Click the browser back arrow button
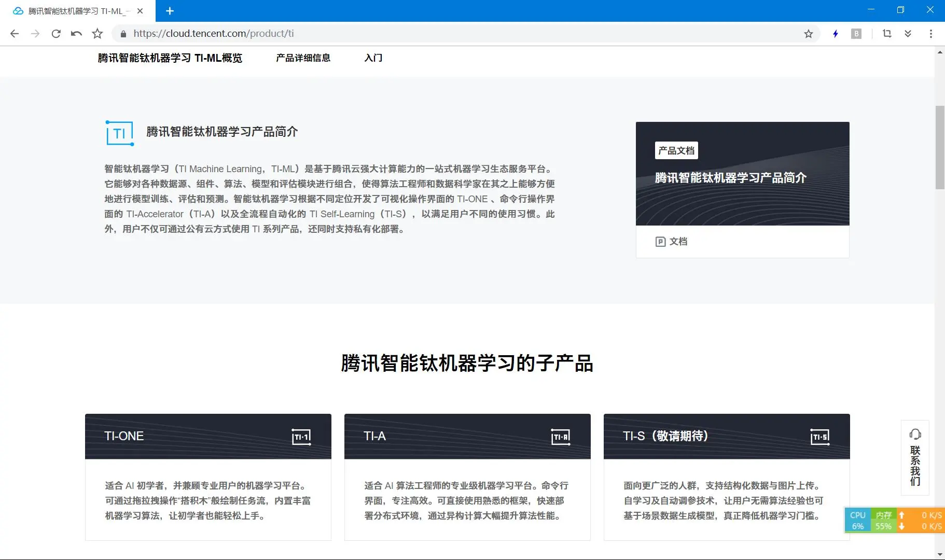This screenshot has width=945, height=560. click(15, 34)
